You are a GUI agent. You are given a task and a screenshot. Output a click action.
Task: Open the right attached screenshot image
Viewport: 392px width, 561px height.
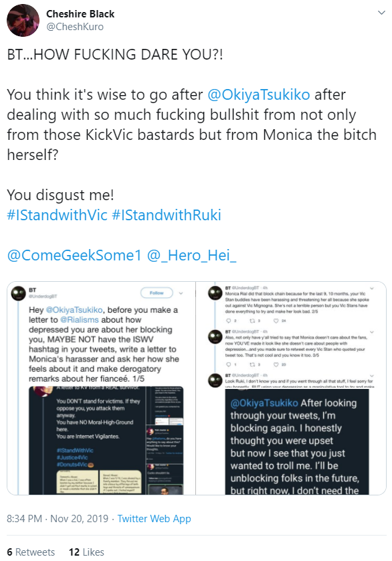click(291, 388)
